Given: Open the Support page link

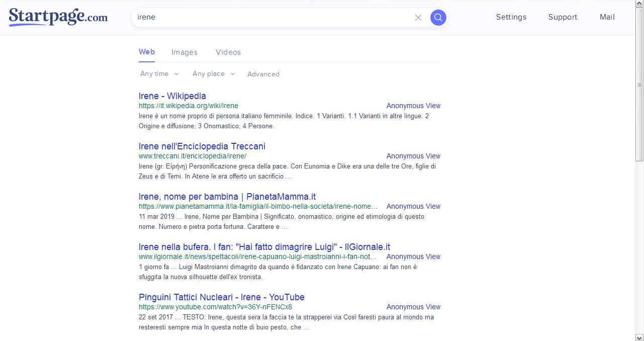Looking at the screenshot, I should pyautogui.click(x=563, y=17).
